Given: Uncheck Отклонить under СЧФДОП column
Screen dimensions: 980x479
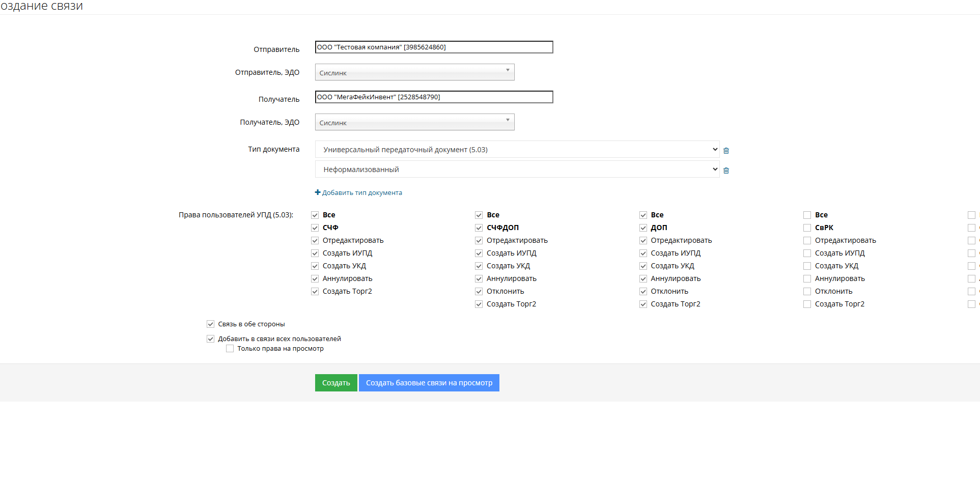Looking at the screenshot, I should (479, 292).
